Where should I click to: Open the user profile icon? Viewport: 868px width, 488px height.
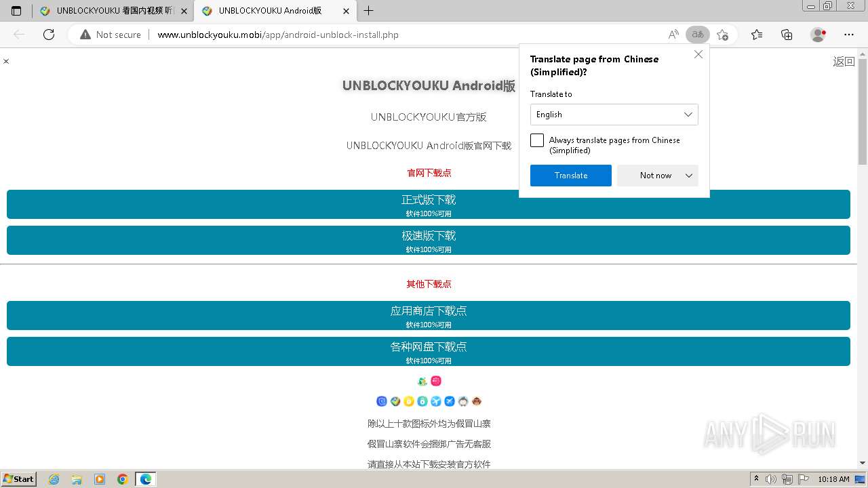tap(818, 35)
